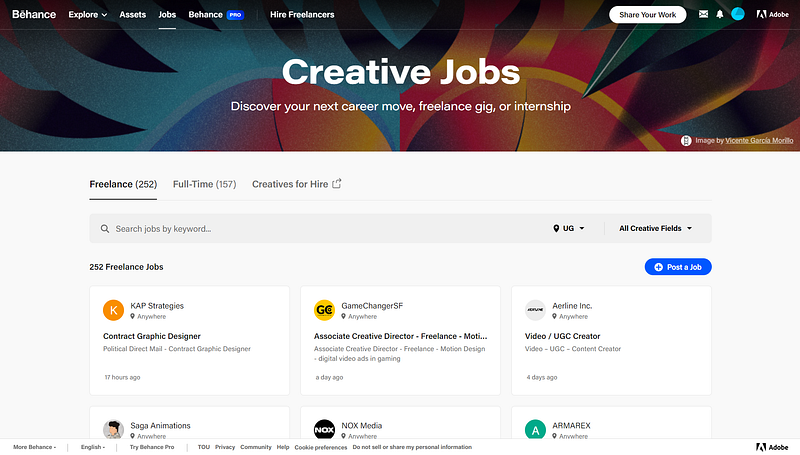Click the ARMAREX green logo
This screenshot has height=455, width=800.
[x=535, y=429]
